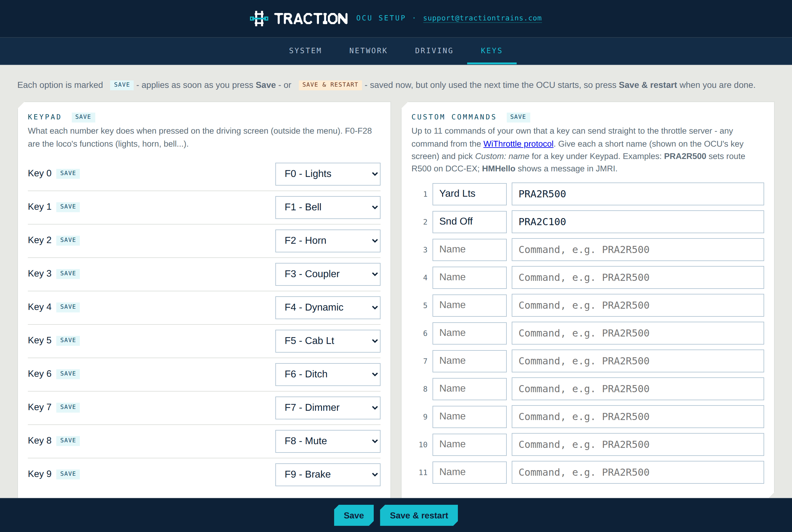Screen dimensions: 792x532
Task: Focus the Name field for command 4
Action: point(469,277)
